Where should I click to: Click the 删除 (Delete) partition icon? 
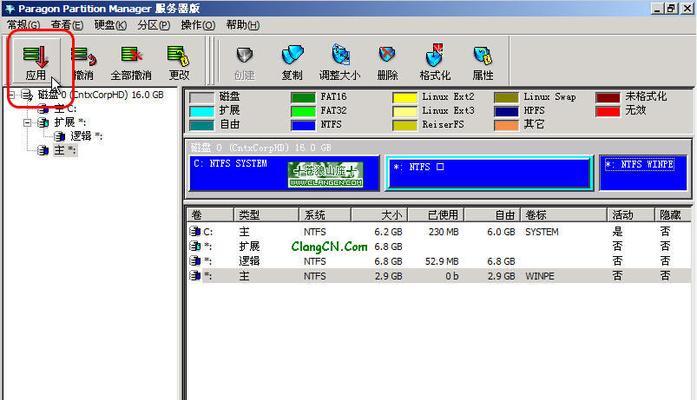387,56
